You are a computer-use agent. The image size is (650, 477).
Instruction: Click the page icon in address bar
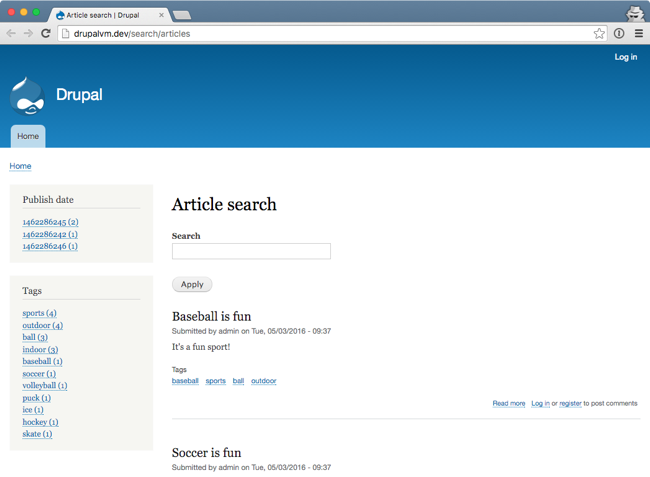pyautogui.click(x=65, y=34)
